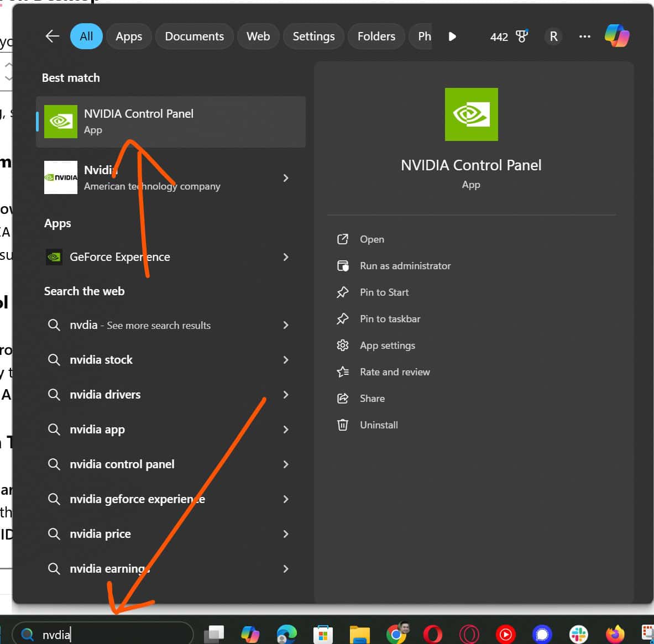Viewport: 654px width, 644px height.
Task: Pin NVIDIA Control Panel to taskbar
Action: tap(390, 318)
